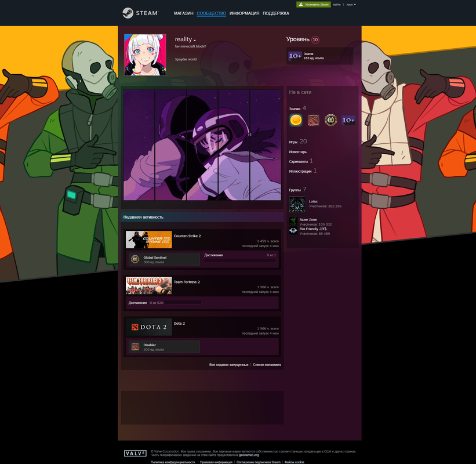The height and width of the screenshot is (464, 476).
Task: Open the Dota 2 title link
Action: (179, 324)
